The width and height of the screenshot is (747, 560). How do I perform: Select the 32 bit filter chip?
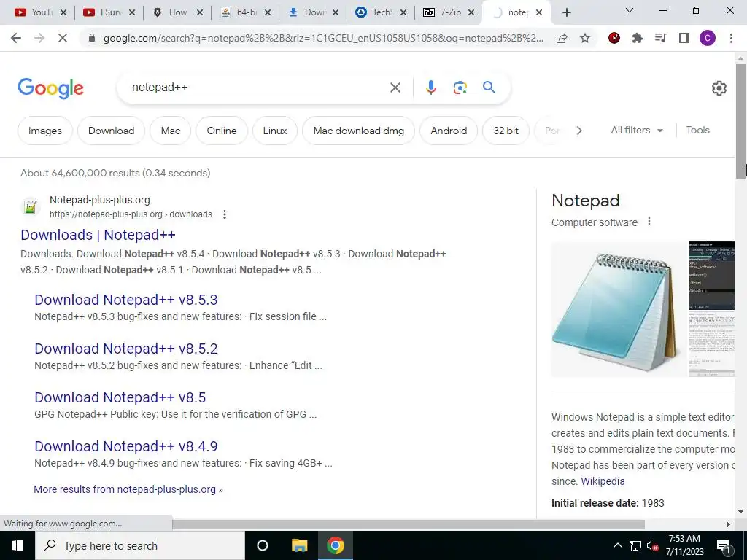point(506,131)
